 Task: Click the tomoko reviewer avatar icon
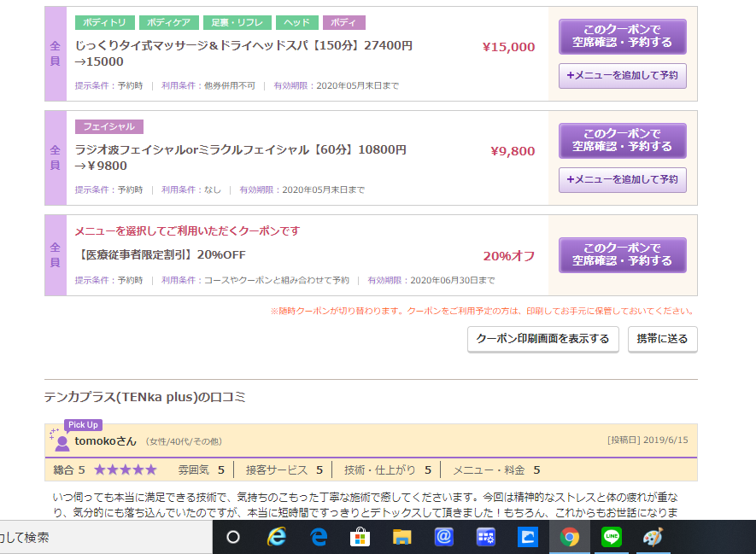pos(62,441)
